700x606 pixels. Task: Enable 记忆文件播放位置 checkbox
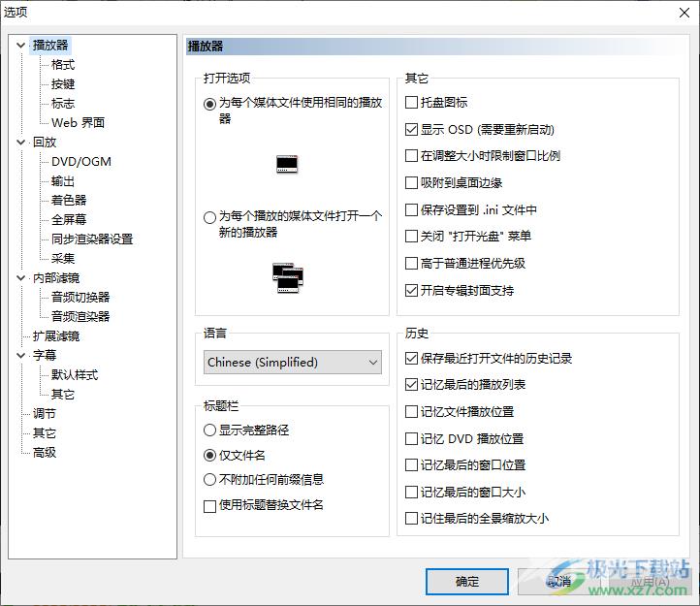point(411,411)
